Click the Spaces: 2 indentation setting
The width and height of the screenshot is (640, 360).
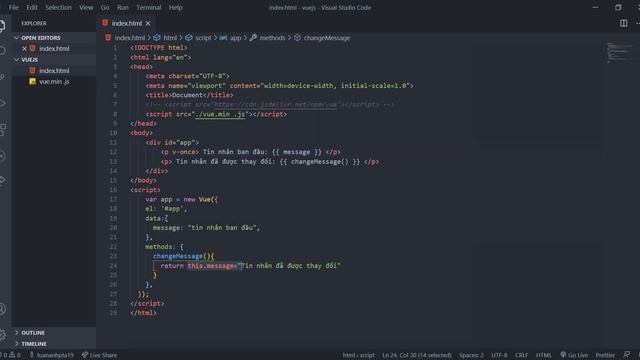471,355
